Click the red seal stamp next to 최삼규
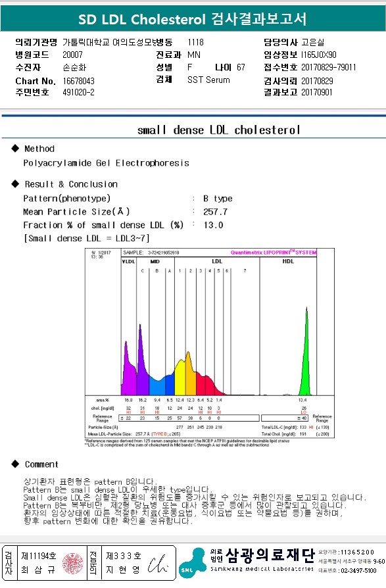 (73, 563)
